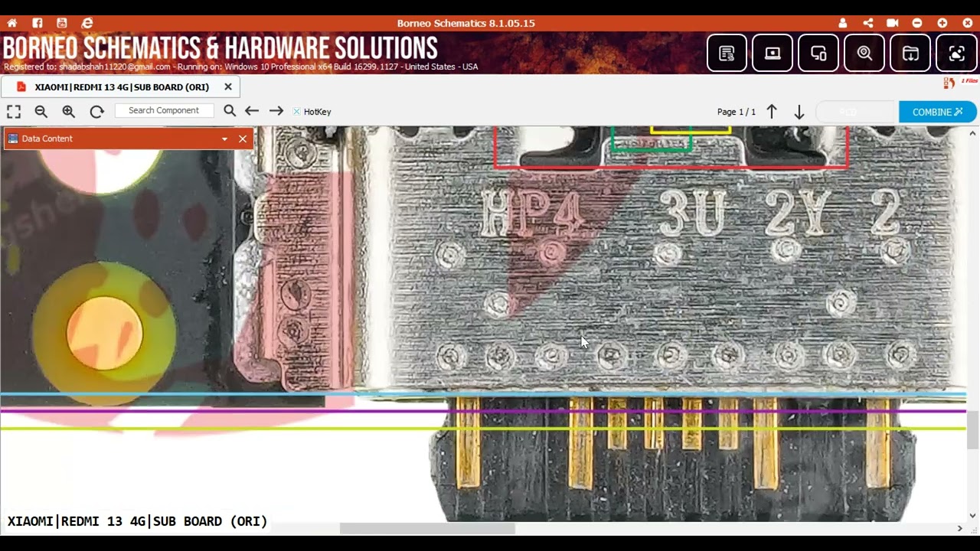Zoom out with the minus magnifier

tap(41, 112)
